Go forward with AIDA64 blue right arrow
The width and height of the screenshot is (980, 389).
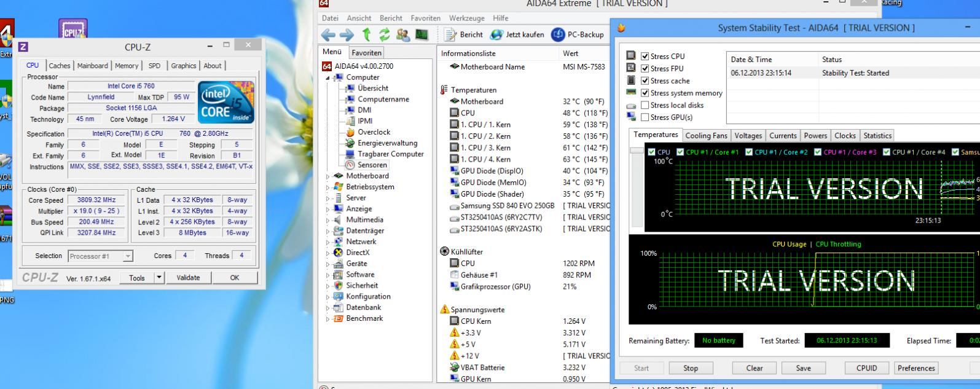[x=347, y=34]
